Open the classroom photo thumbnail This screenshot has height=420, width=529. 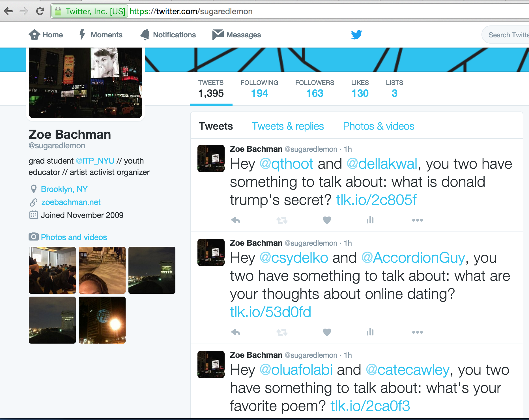[x=52, y=270]
